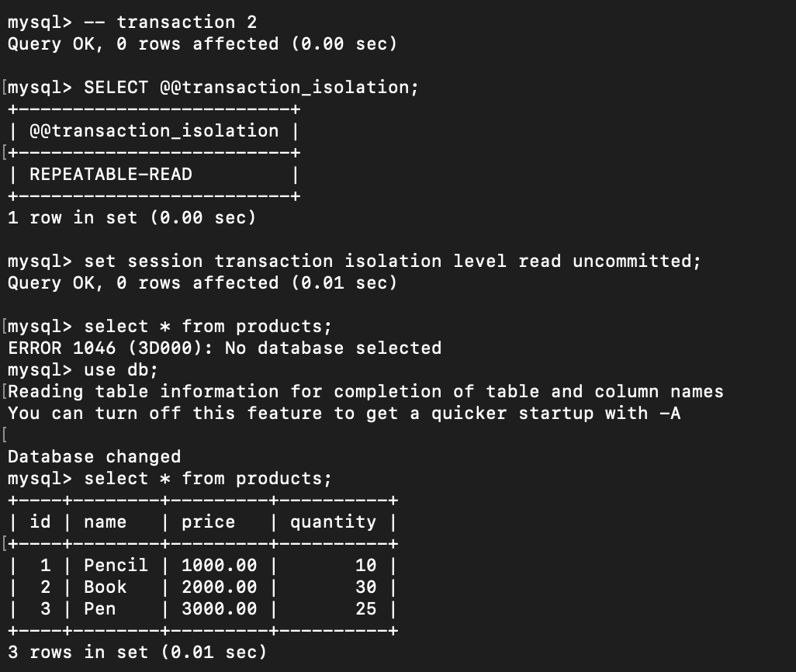This screenshot has height=672, width=796.
Task: Click the last 'select * from products;' command
Action: tap(208, 479)
